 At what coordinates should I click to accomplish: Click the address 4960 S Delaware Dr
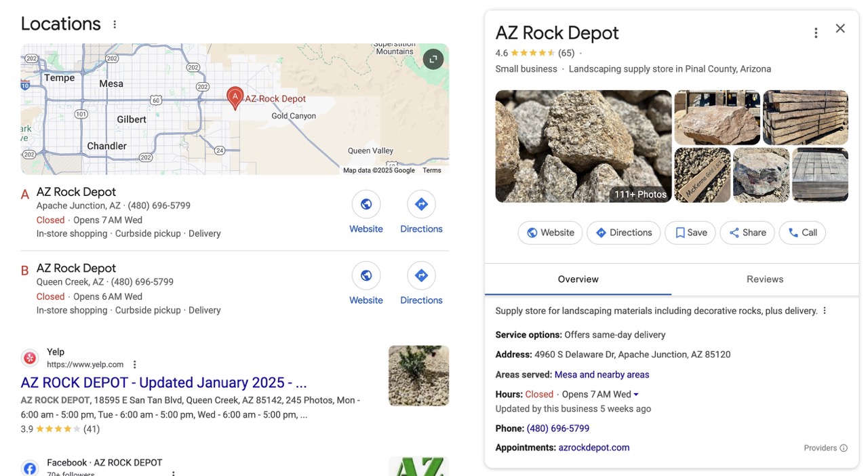(x=633, y=355)
